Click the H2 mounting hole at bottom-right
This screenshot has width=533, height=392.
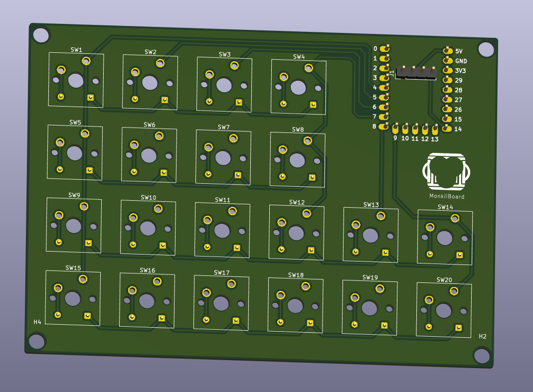(482, 355)
